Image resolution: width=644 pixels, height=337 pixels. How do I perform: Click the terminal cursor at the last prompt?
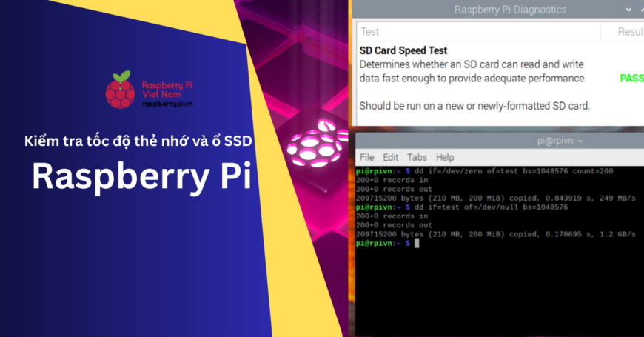coord(417,243)
